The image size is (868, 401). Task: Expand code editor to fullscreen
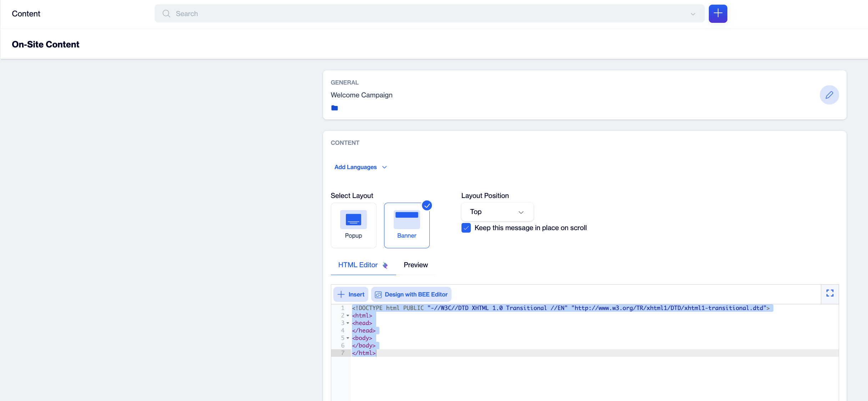[x=830, y=293]
